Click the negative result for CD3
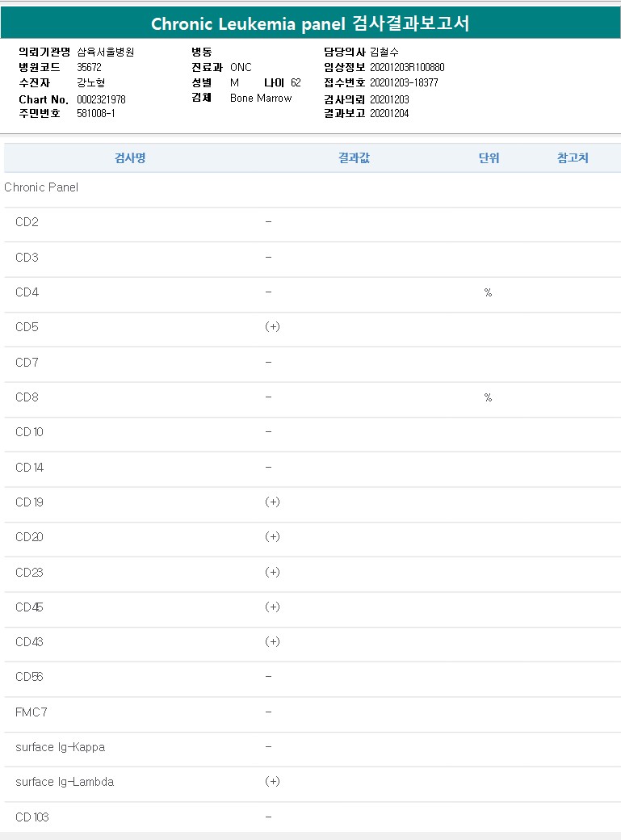This screenshot has width=621, height=840. pos(268,257)
